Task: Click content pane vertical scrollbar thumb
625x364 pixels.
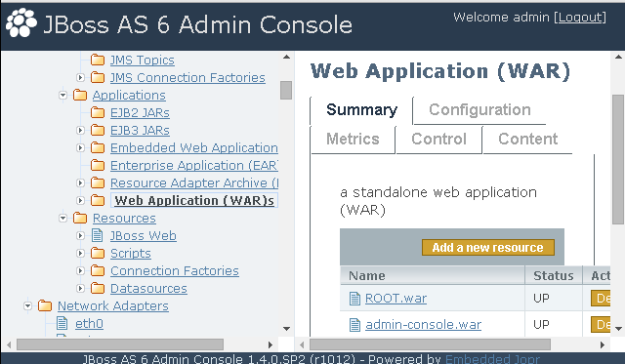Action: (618, 159)
